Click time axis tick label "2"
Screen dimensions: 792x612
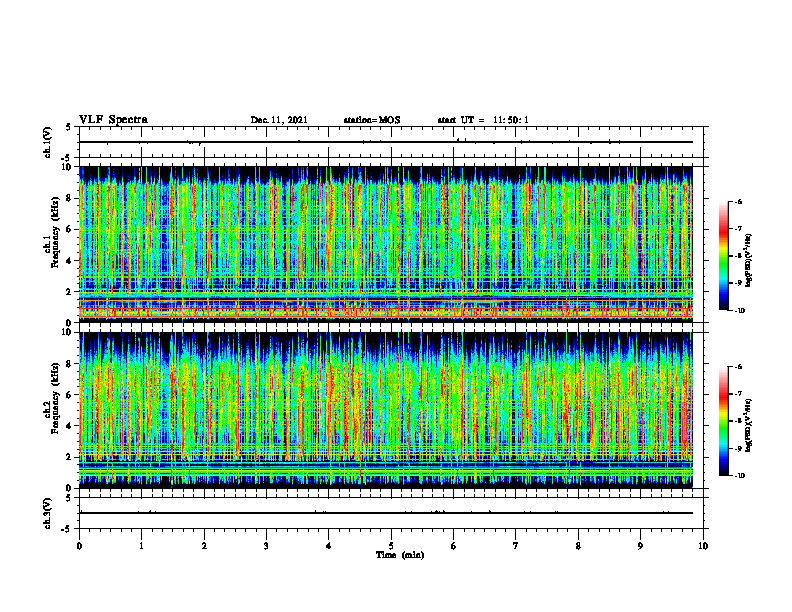[x=204, y=546]
